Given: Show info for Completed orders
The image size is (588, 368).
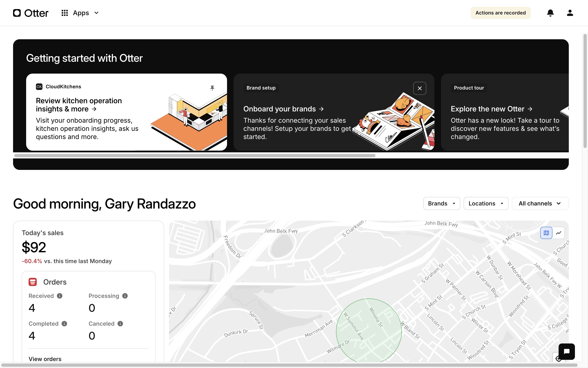Looking at the screenshot, I should pos(64,323).
